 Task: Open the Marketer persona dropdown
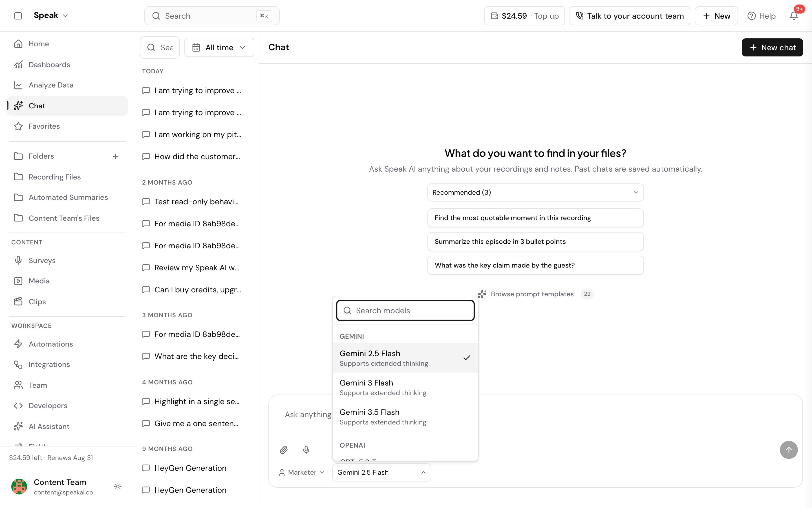(x=301, y=472)
